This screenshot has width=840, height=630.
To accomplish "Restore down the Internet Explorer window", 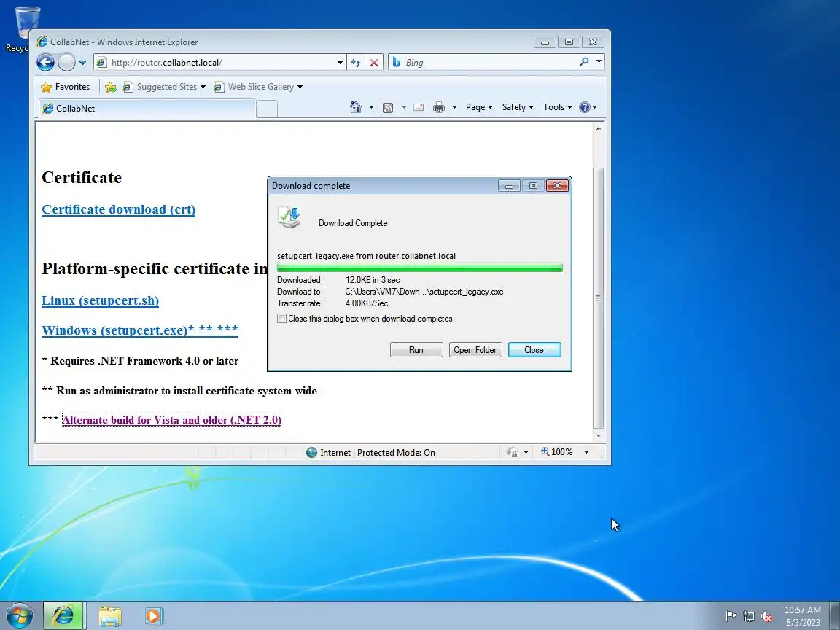I will (569, 42).
